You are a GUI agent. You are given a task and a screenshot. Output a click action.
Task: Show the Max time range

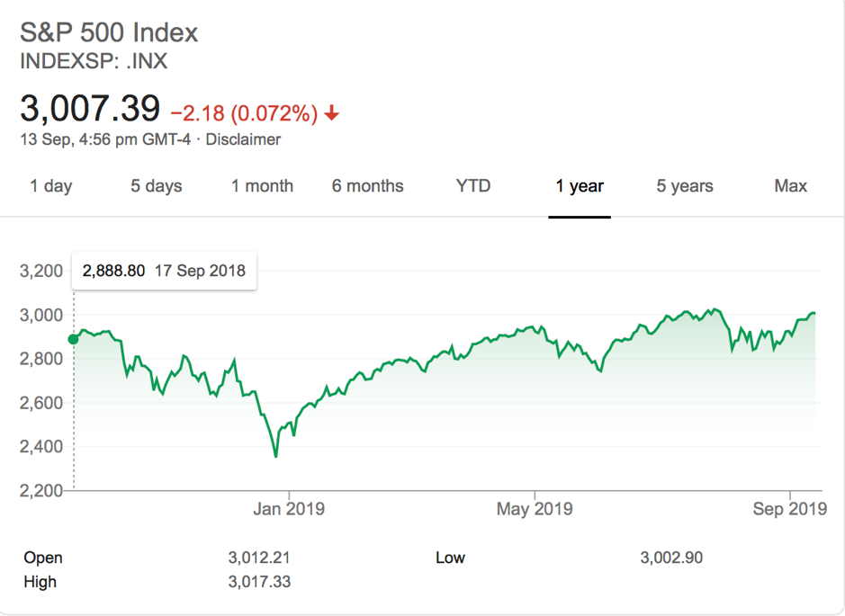[x=790, y=186]
